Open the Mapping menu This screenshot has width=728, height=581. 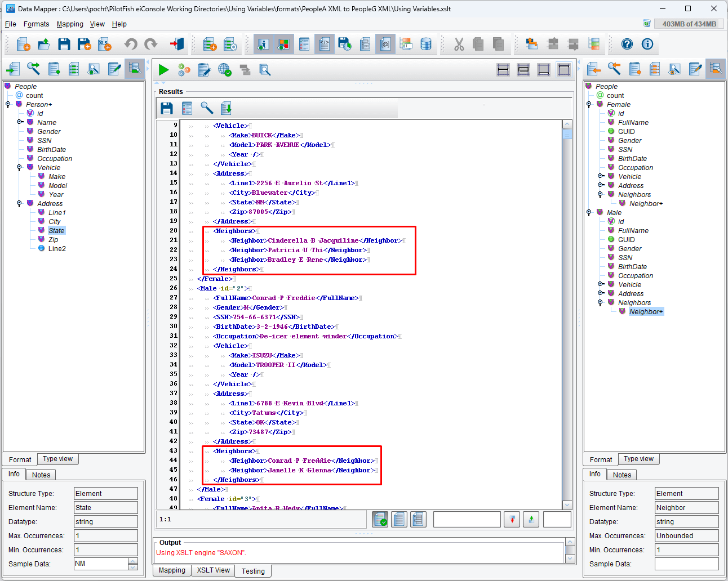(70, 24)
